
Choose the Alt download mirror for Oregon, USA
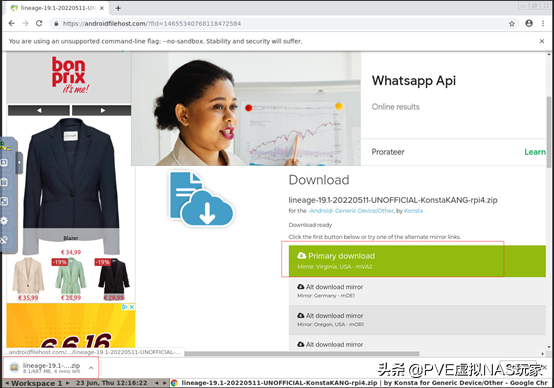point(417,320)
